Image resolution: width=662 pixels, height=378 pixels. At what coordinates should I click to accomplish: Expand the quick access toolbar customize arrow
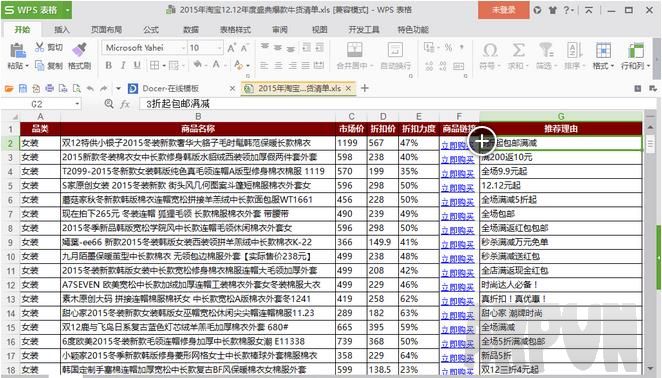pos(118,88)
